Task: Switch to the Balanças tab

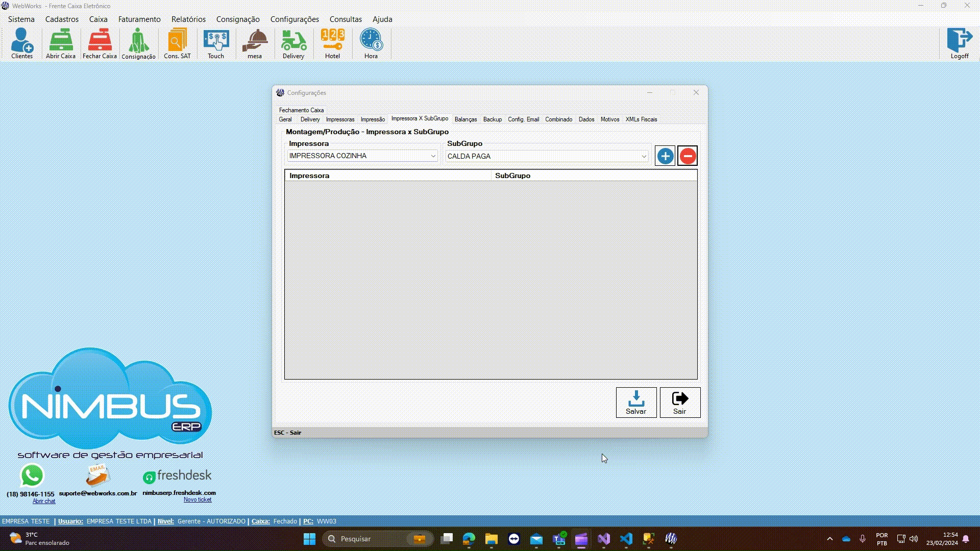Action: 465,119
